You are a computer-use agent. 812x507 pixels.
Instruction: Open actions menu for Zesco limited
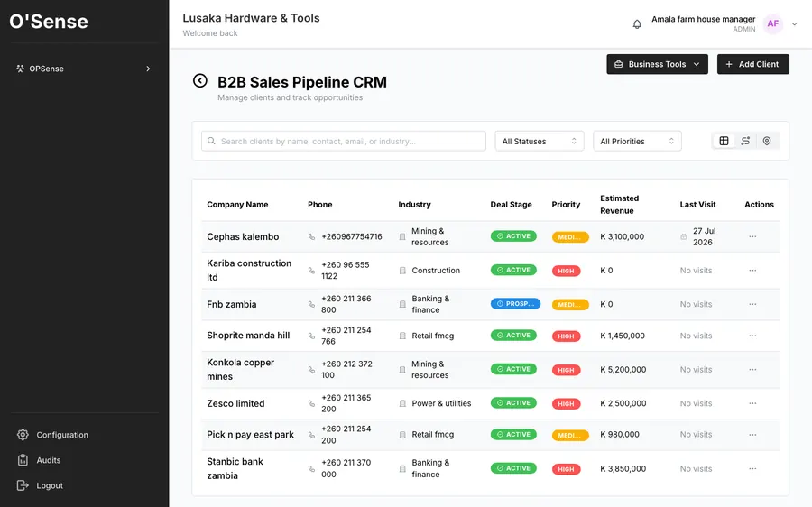[x=752, y=403]
